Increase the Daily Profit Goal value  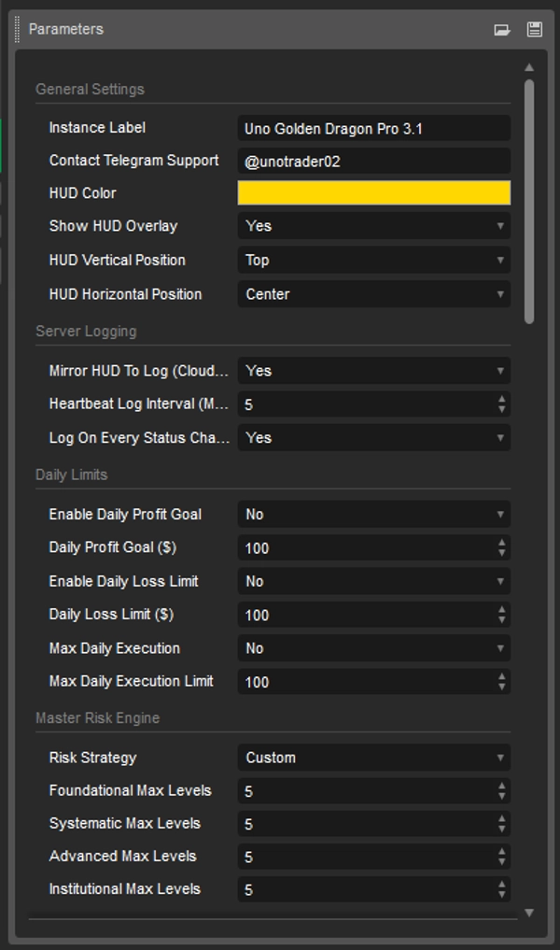click(x=502, y=543)
